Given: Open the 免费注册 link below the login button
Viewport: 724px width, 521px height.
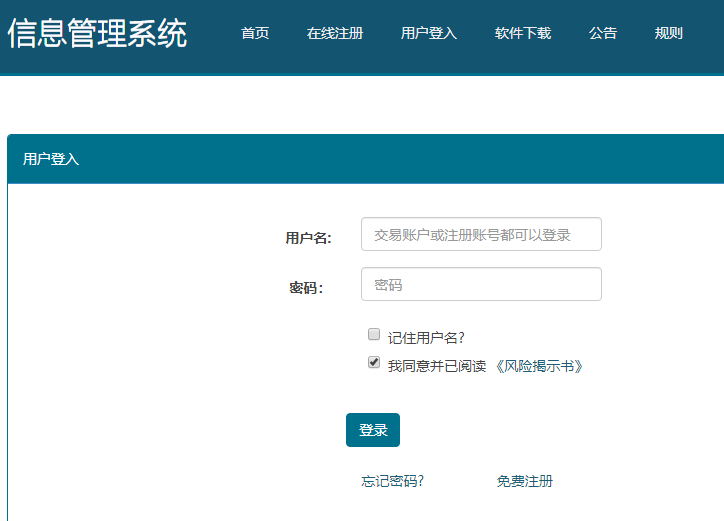Looking at the screenshot, I should (x=525, y=481).
